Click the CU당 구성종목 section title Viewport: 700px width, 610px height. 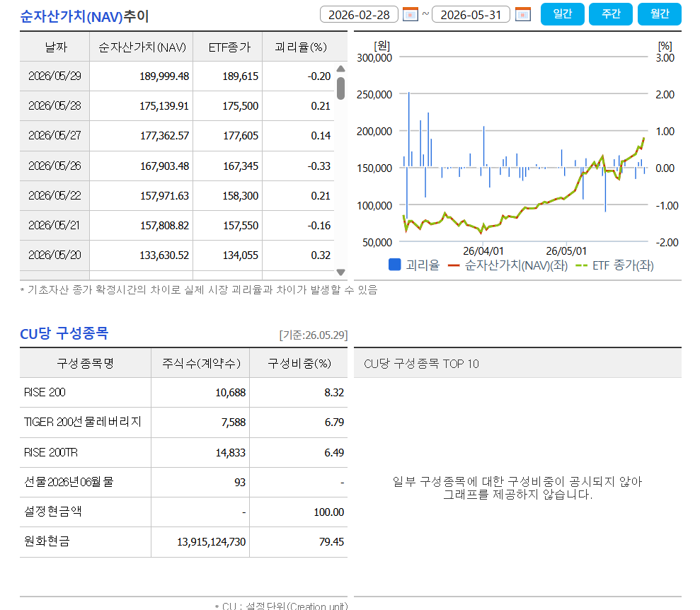(64, 333)
